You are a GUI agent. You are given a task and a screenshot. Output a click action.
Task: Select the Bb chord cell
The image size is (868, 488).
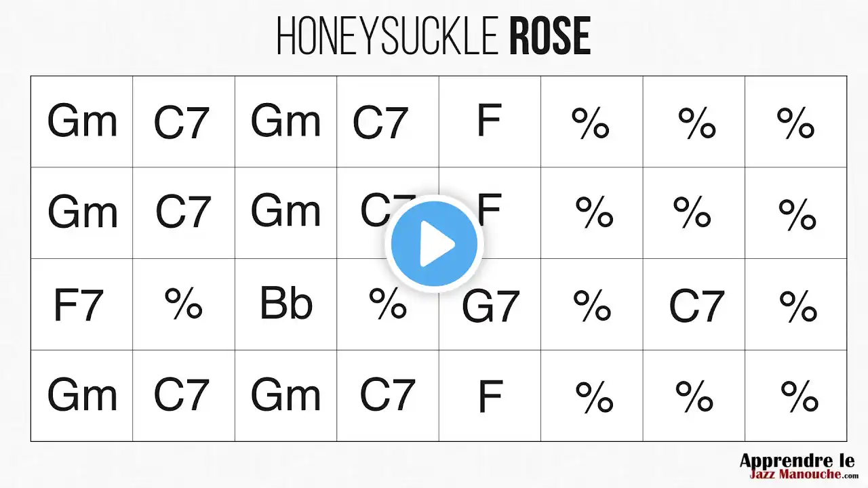pos(286,304)
